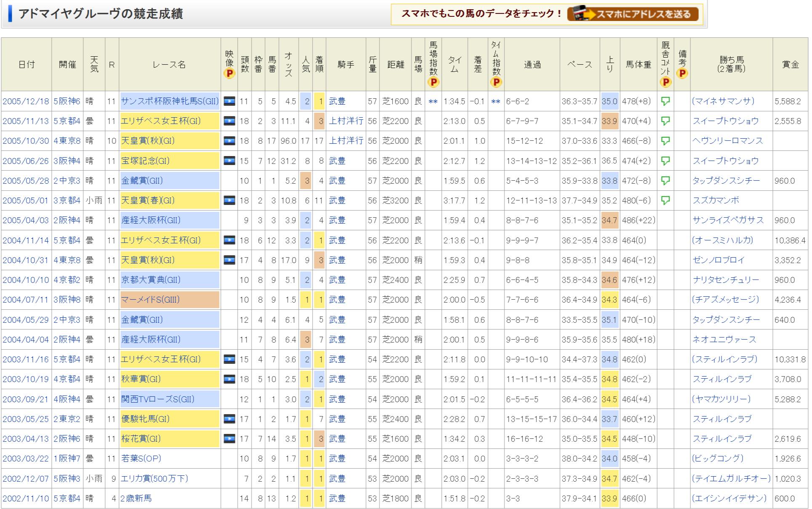
Task: Open video icon for 天皇賞(春) 2005/05/01
Action: [x=229, y=200]
